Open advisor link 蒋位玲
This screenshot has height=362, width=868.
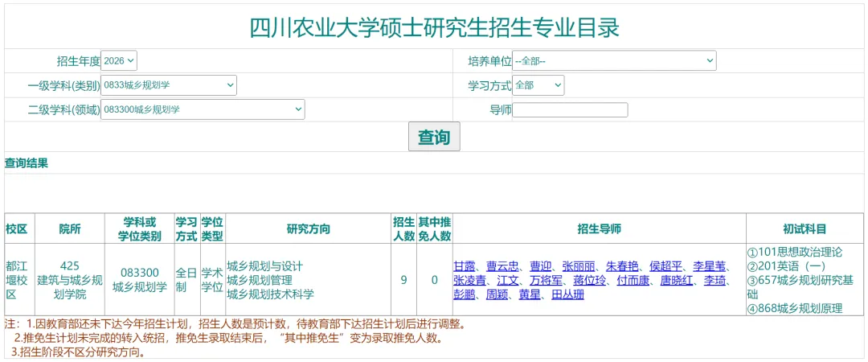coord(590,280)
